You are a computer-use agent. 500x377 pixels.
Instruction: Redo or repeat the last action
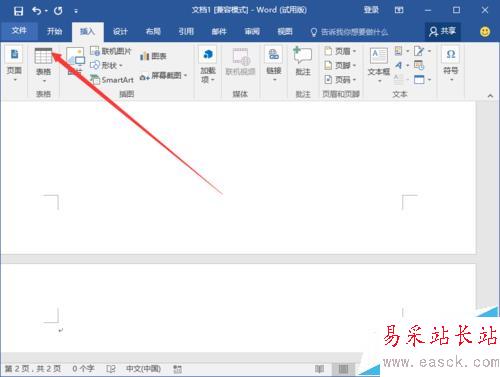pyautogui.click(x=58, y=11)
